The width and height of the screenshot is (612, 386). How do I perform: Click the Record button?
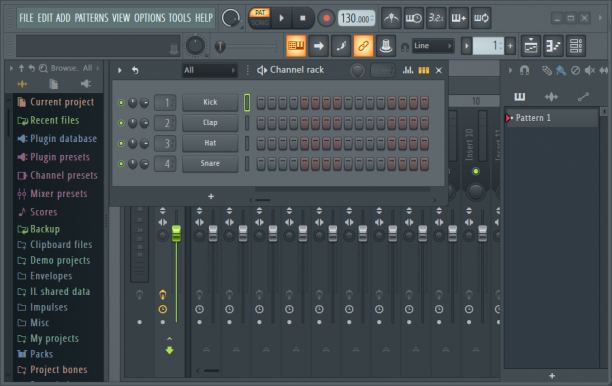pyautogui.click(x=326, y=18)
